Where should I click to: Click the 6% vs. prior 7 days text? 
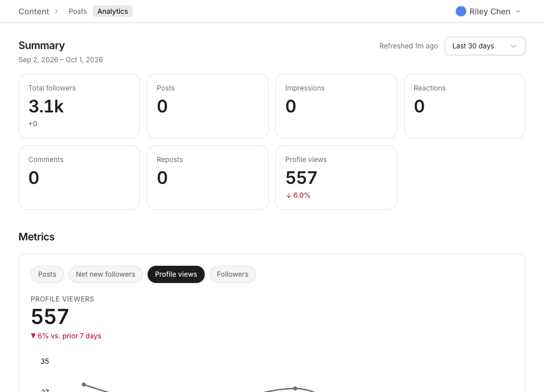click(x=69, y=336)
